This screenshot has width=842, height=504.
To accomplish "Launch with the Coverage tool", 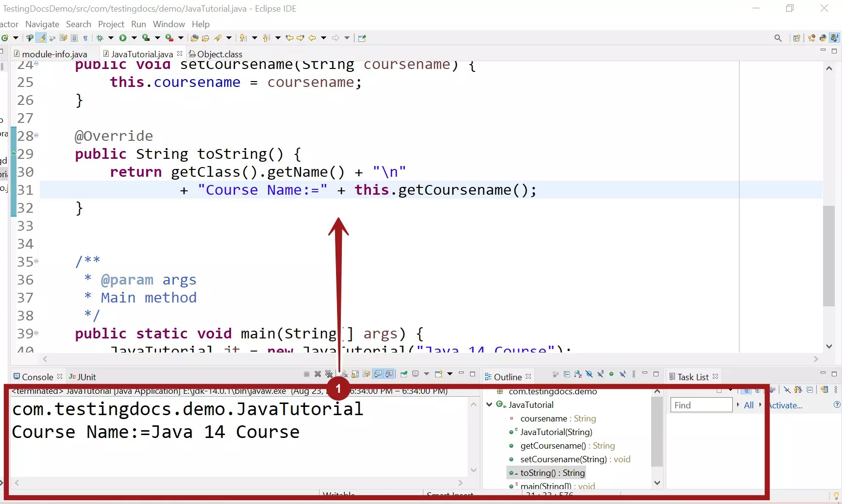I will click(x=146, y=38).
